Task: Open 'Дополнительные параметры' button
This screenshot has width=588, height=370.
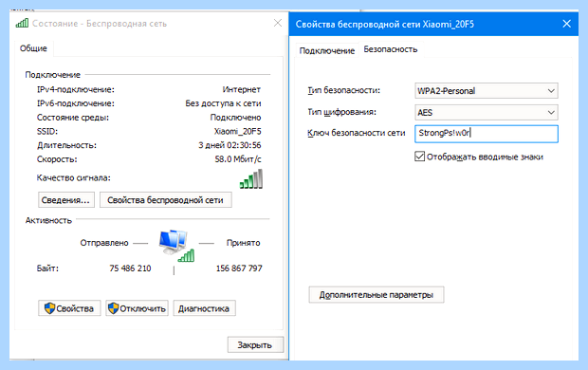Action: click(x=377, y=294)
